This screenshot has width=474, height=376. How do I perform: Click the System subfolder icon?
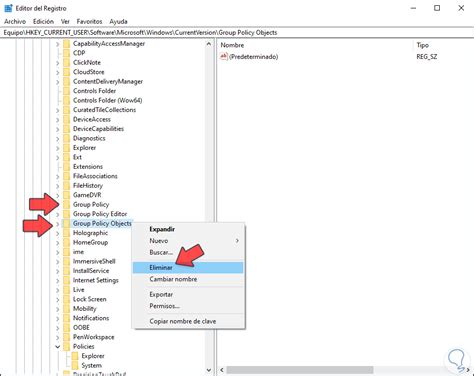click(75, 366)
